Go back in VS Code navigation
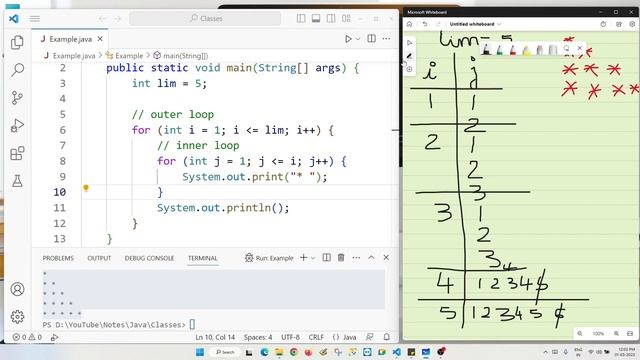640x360 pixels. (x=102, y=18)
